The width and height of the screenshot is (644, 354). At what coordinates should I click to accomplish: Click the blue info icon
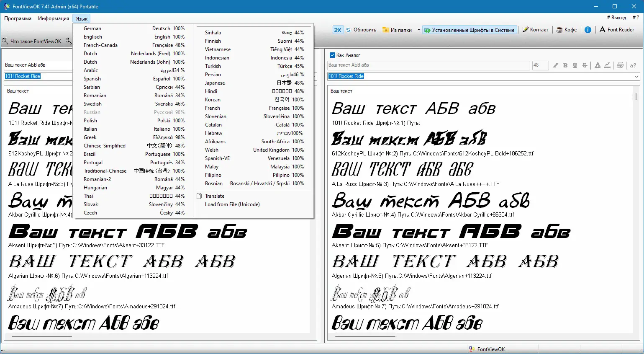click(x=588, y=30)
